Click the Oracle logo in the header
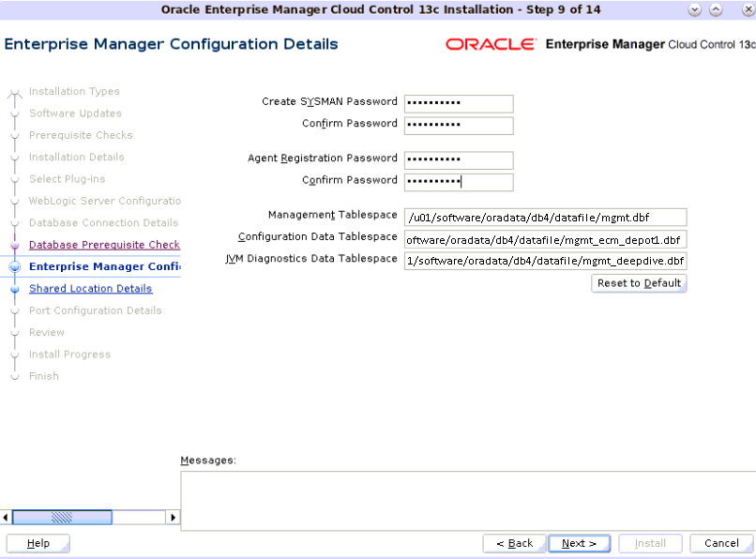The image size is (756, 559). [491, 43]
